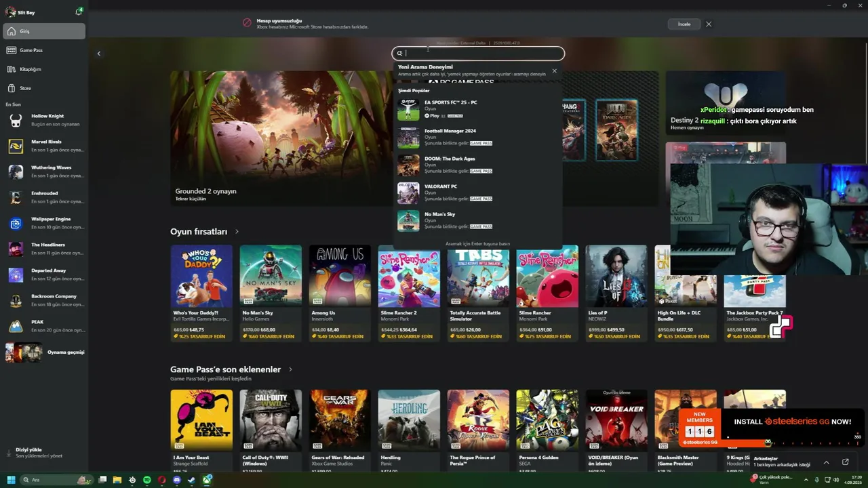Open Slime Rancher 2 deal card
868x488 pixels.
409,293
